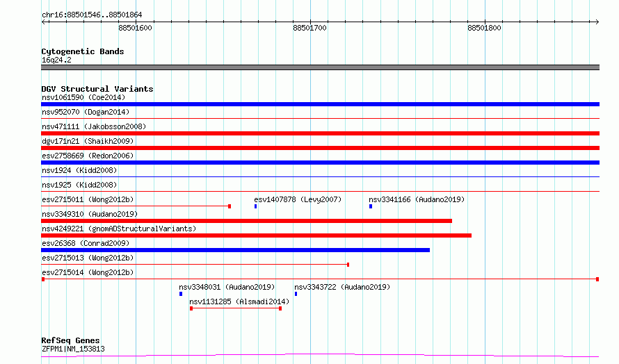The height and width of the screenshot is (364, 619).
Task: Click the blue marker under nsv3348031
Action: click(x=181, y=294)
